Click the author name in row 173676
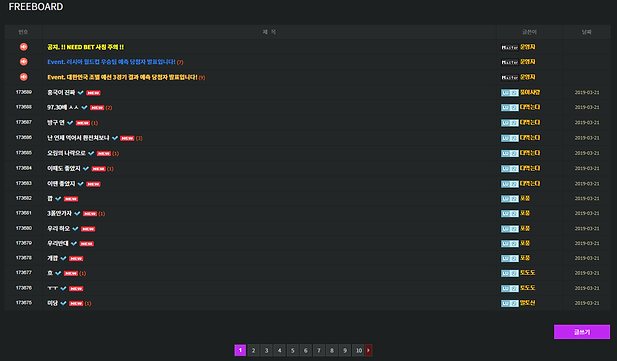This screenshot has height=361, width=617. pyautogui.click(x=527, y=288)
